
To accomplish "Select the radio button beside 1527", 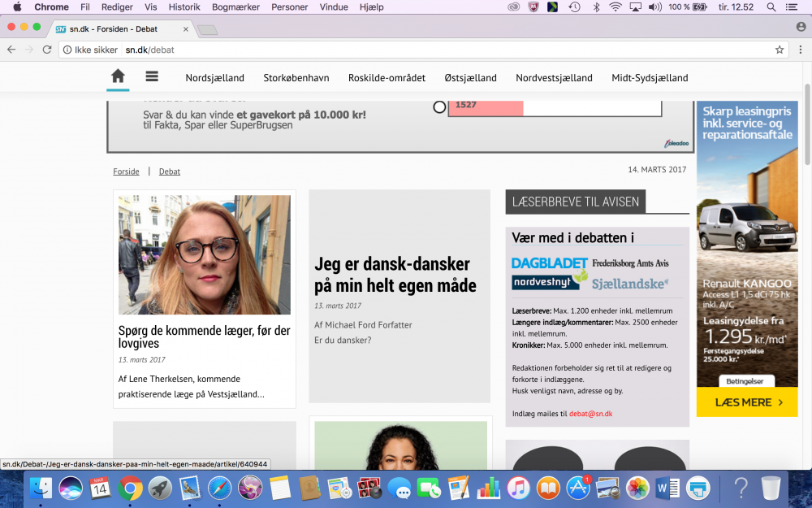I will click(x=439, y=106).
